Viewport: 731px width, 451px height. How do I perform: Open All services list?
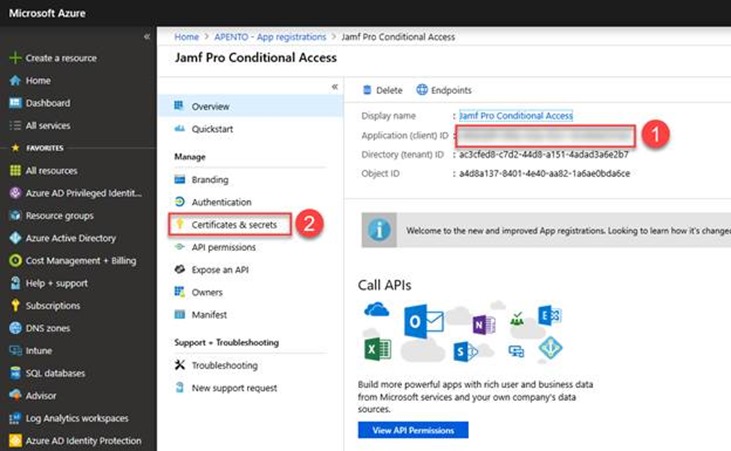pos(48,125)
